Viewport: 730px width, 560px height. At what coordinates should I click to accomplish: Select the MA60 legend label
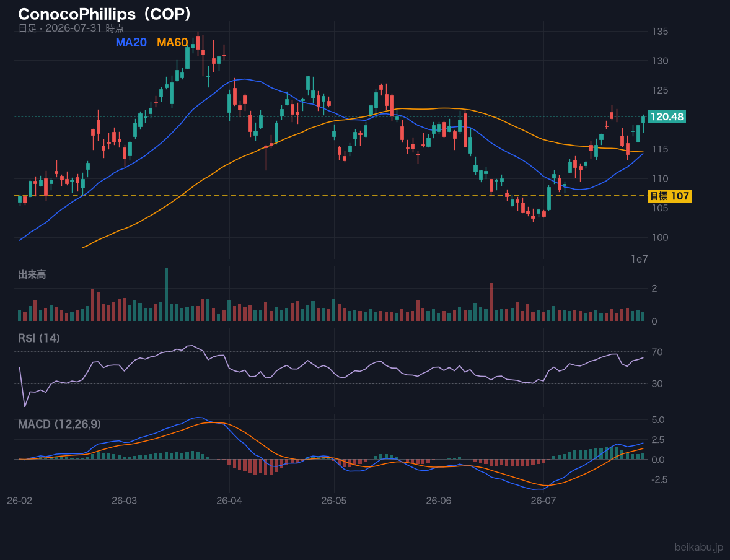tap(172, 42)
